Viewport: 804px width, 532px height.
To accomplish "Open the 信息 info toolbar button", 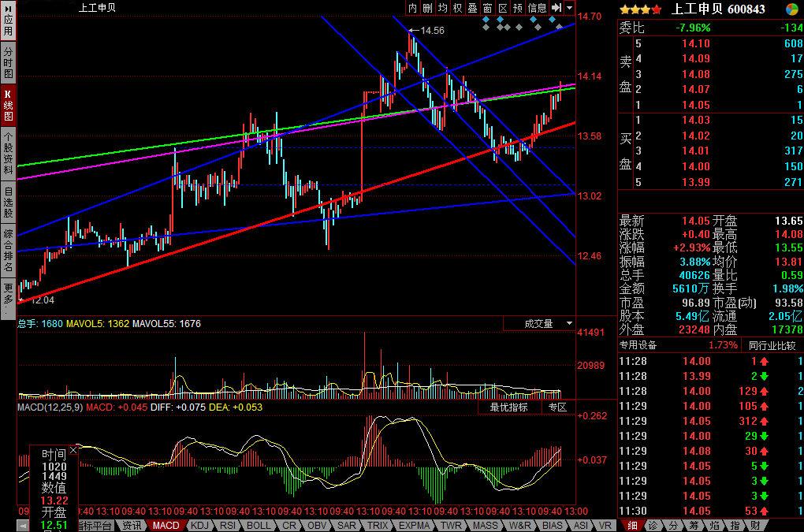I will tap(537, 8).
